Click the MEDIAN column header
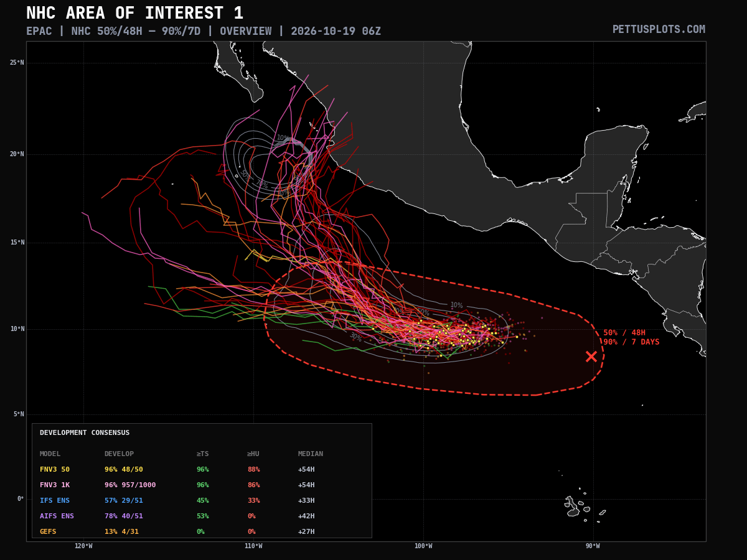This screenshot has height=560, width=747. pyautogui.click(x=311, y=454)
